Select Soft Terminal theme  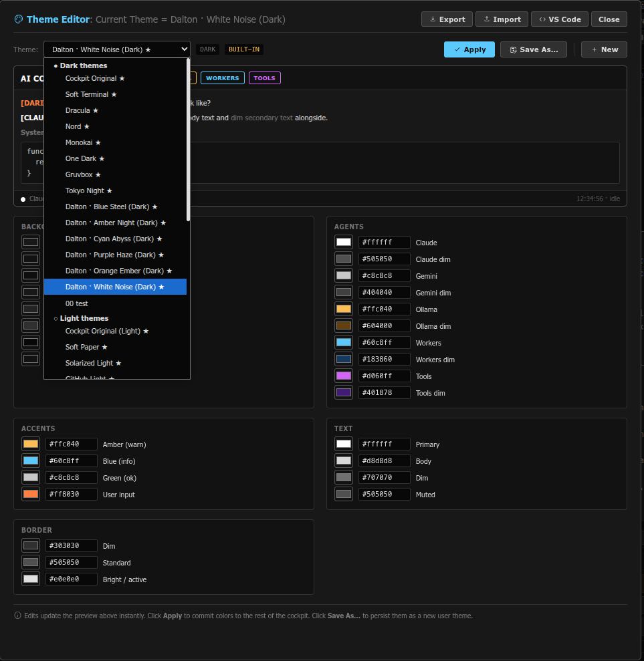coord(115,94)
